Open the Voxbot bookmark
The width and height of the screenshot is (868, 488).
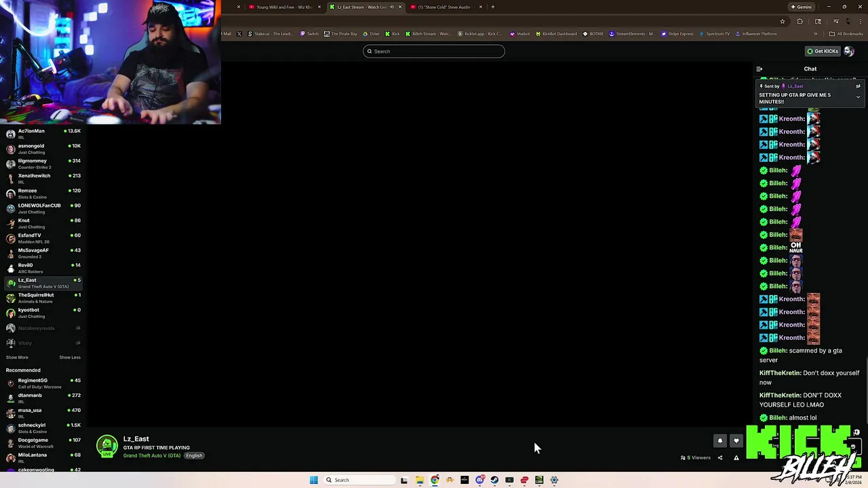(519, 34)
